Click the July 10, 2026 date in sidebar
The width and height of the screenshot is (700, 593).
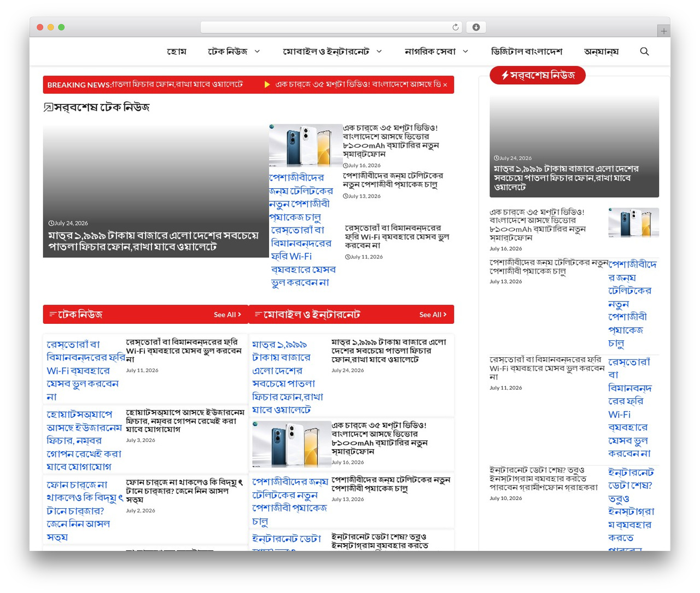click(506, 498)
